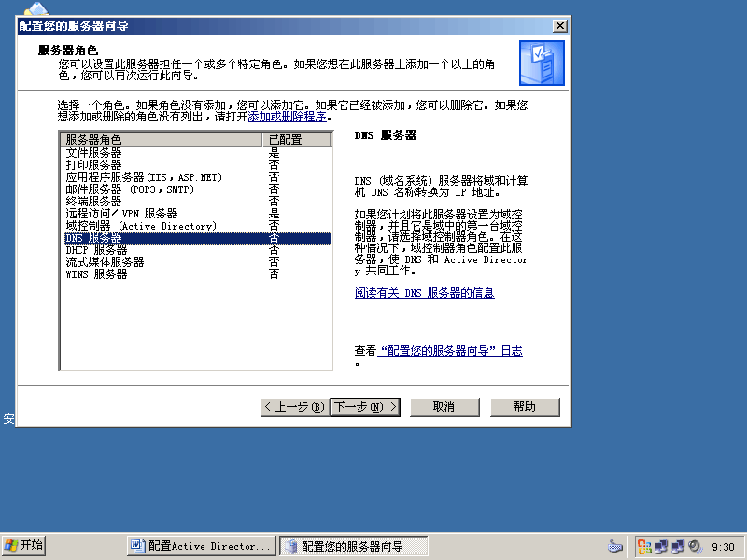Click the speaker volume tray icon

695,546
